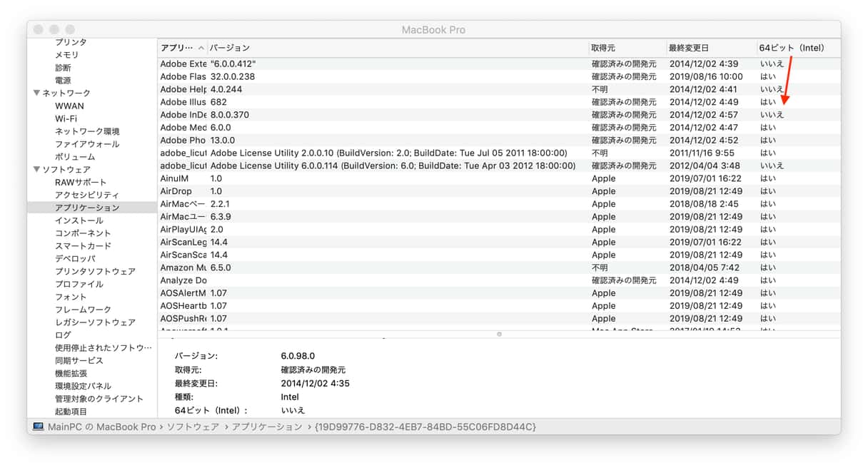
Task: Select the Adobe License Utility 2.0.0.10 row
Action: [499, 153]
